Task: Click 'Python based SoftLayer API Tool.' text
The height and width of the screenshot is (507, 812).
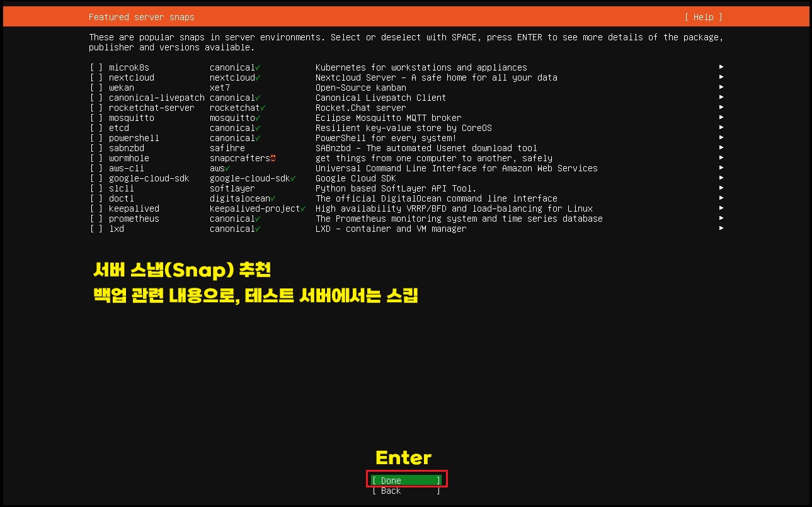Action: click(396, 188)
